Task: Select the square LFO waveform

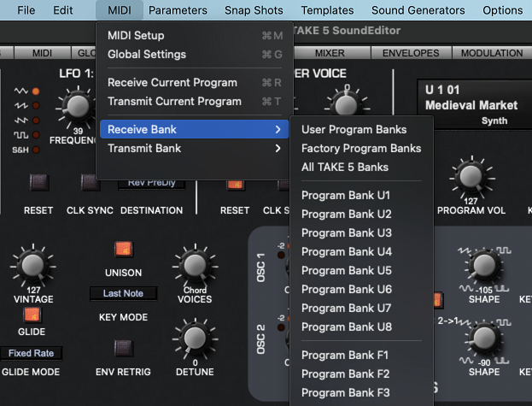Action: point(36,134)
